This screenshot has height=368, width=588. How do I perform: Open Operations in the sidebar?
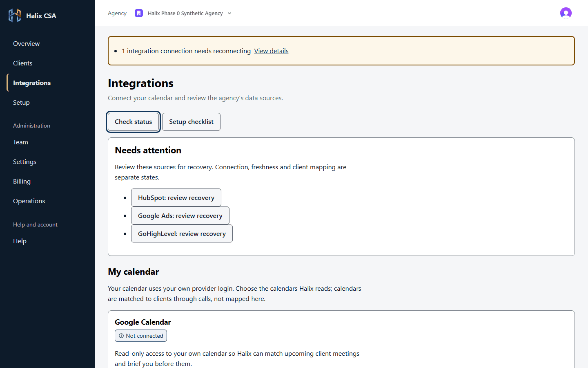[x=29, y=201]
